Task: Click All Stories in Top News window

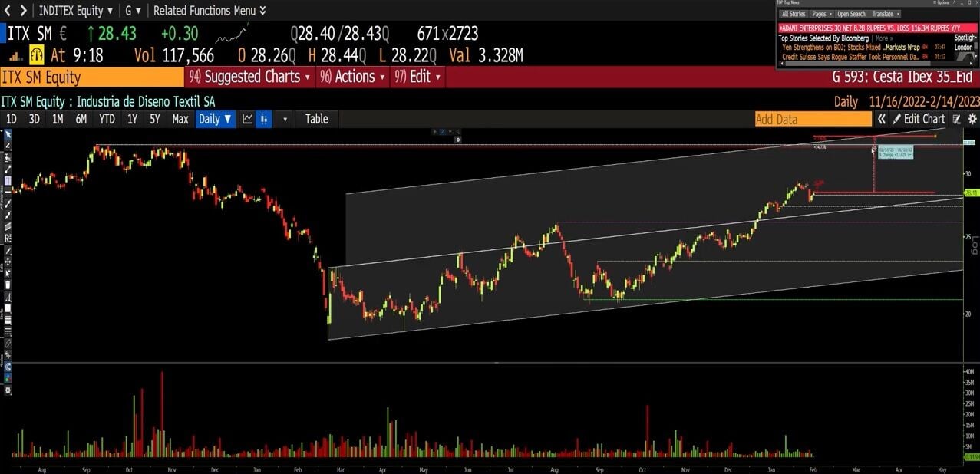Action: coord(793,14)
